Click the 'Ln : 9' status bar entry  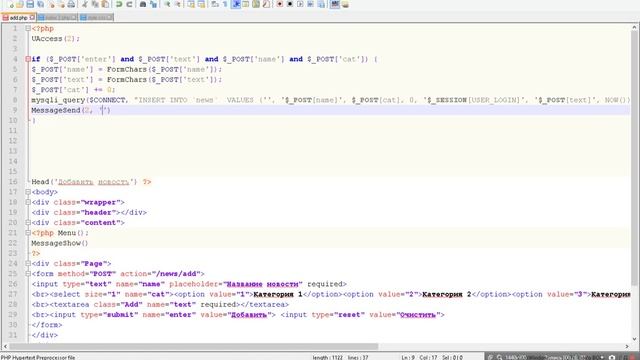[408, 358]
